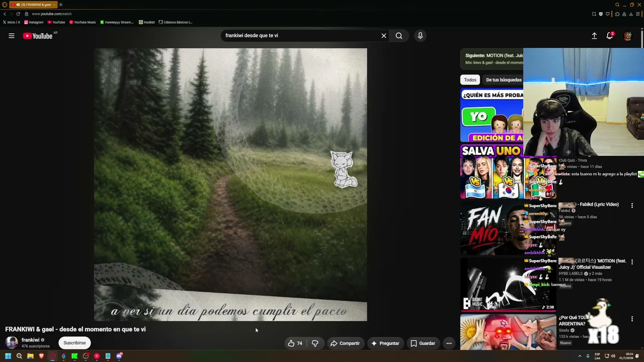Open the Inicio / X bookmark
Image resolution: width=644 pixels, height=362 pixels.
tap(12, 22)
